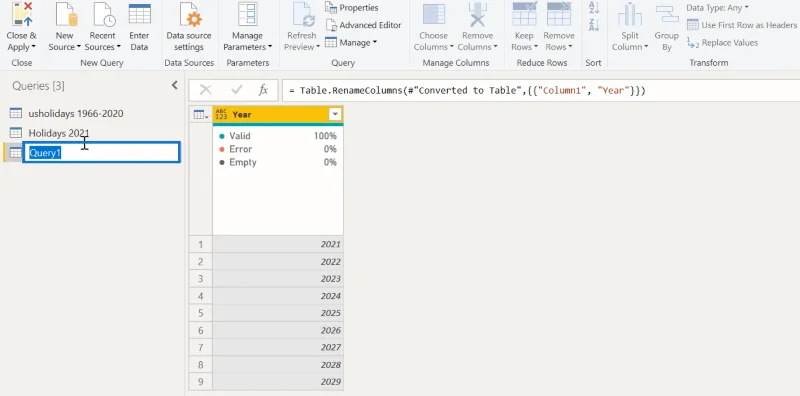Viewport: 800px width, 396px height.
Task: Select the cell containing 2022
Action: (278, 262)
